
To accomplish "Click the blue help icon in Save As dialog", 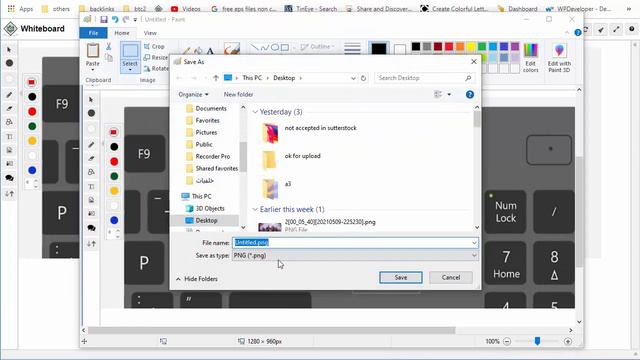I will (x=470, y=94).
